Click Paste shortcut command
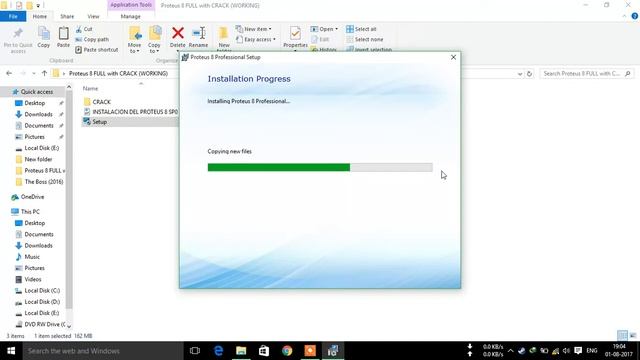Screen dimensions: 640x360 click(x=97, y=50)
